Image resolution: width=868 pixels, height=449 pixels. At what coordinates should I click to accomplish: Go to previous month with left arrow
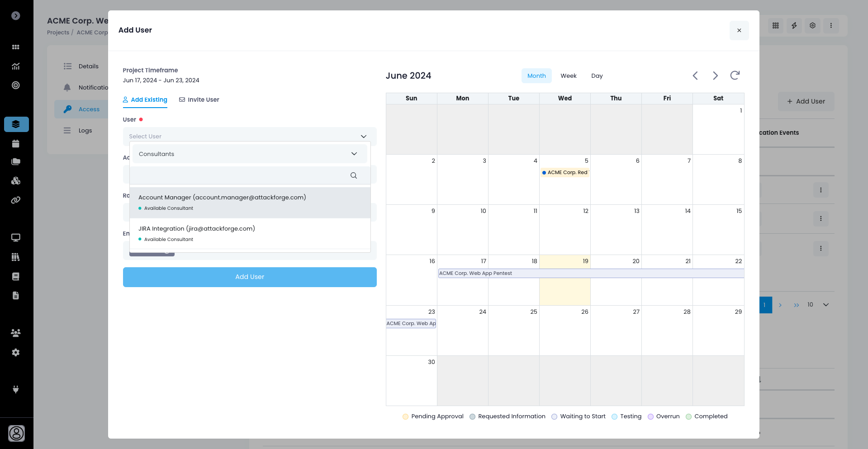click(x=695, y=76)
